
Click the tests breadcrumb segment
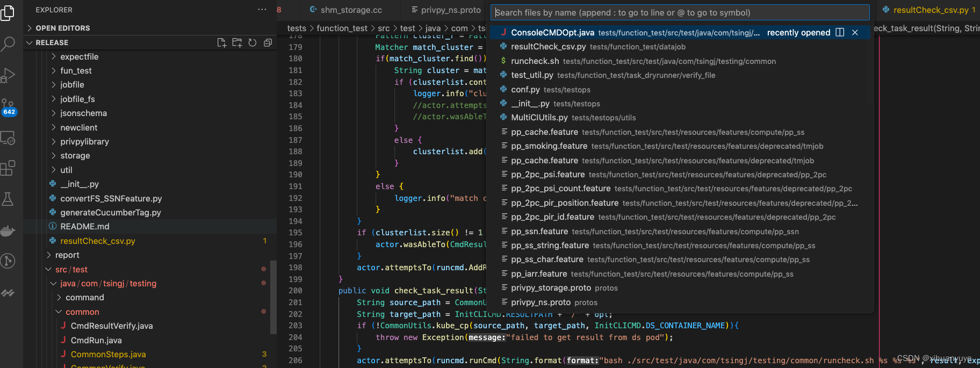297,28
